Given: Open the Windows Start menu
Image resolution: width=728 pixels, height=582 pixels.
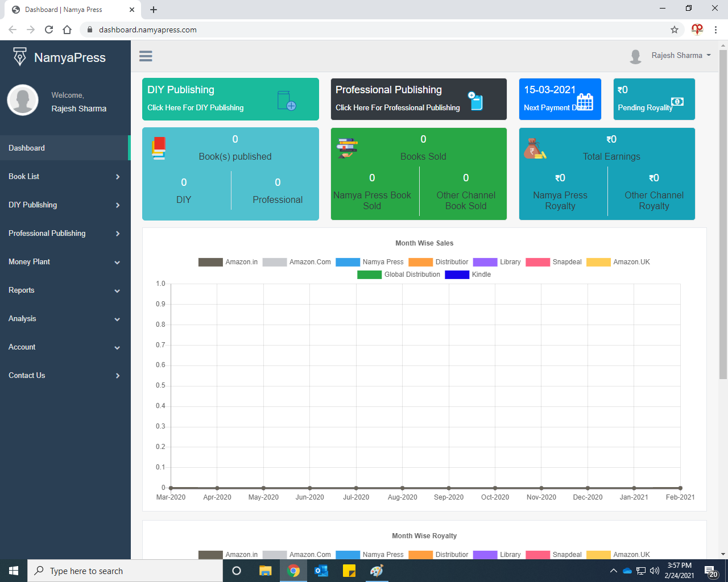Looking at the screenshot, I should pos(14,571).
